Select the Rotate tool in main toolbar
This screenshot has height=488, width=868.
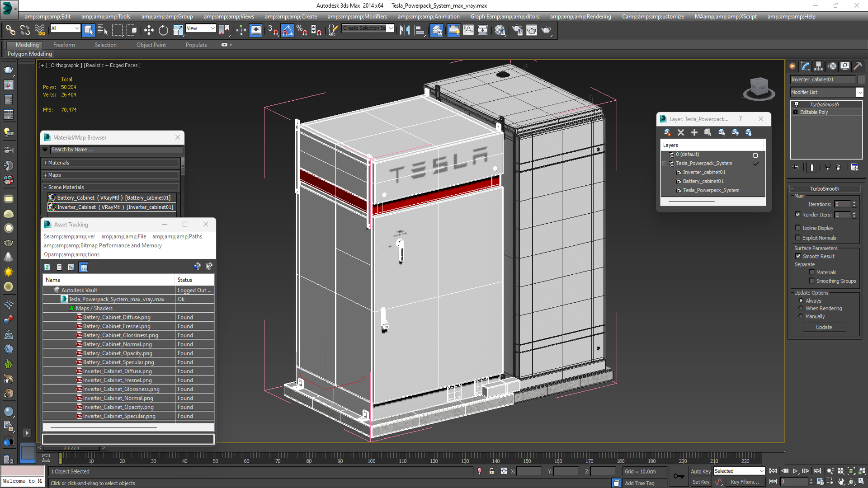tap(163, 30)
